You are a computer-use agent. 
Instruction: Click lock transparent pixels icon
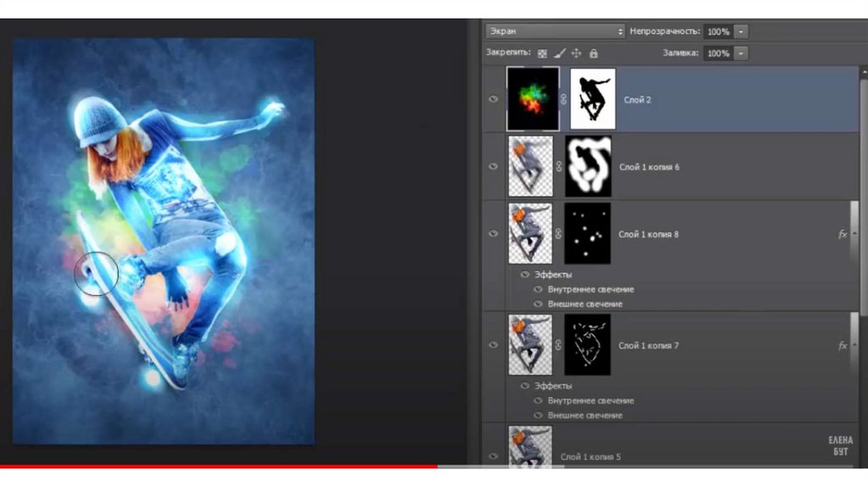tap(542, 53)
